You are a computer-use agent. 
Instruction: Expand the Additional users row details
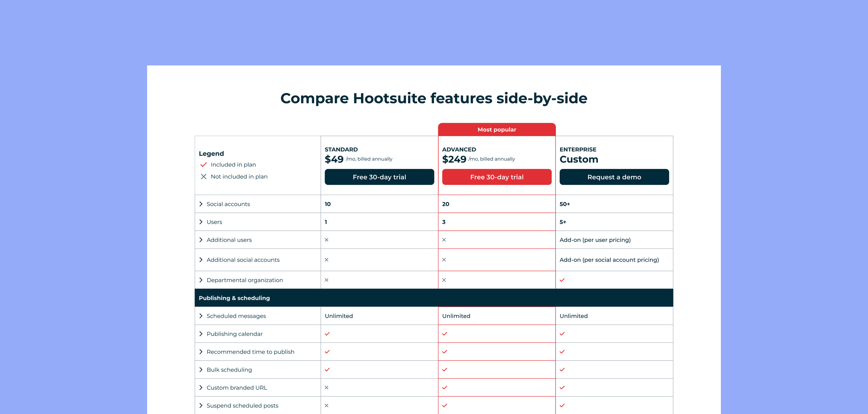coord(201,239)
